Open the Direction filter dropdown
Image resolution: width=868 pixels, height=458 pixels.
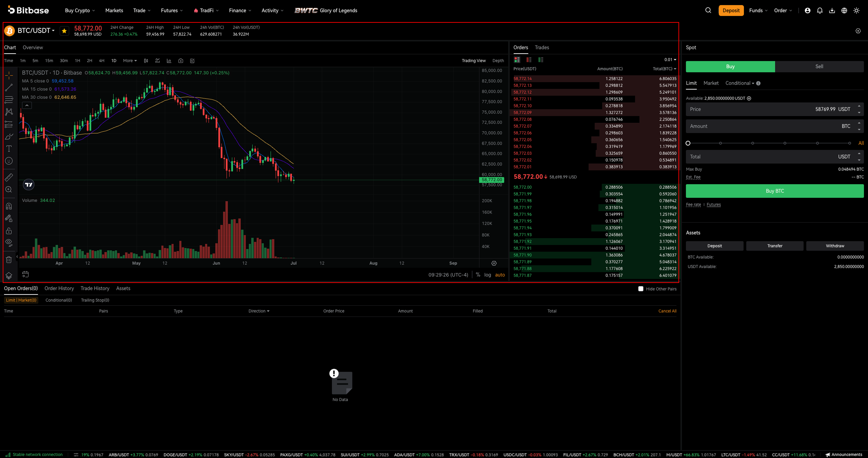259,311
